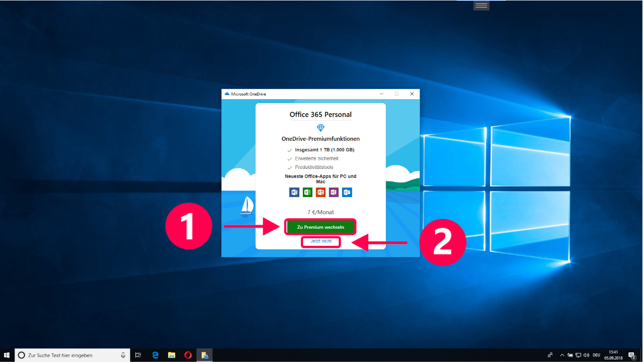
Task: Click the OneDrive-Premiumfunktionen text
Action: 320,139
